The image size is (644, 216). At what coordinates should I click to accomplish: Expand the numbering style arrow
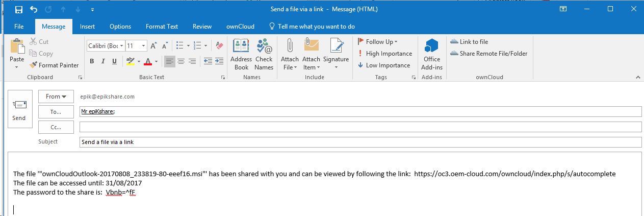[x=207, y=46]
